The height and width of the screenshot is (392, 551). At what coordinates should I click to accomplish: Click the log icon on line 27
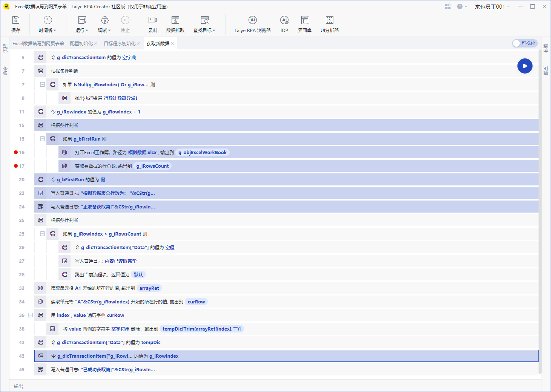coord(64,261)
